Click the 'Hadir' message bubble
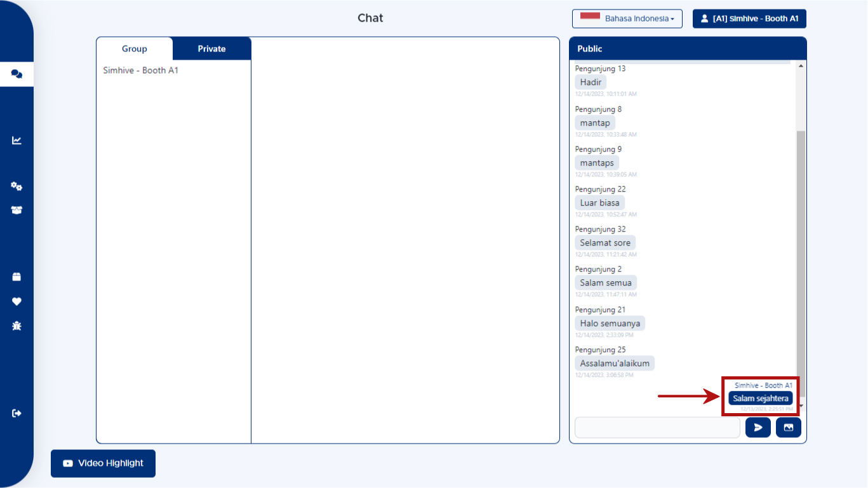Screen dimensions: 868x488 click(591, 82)
